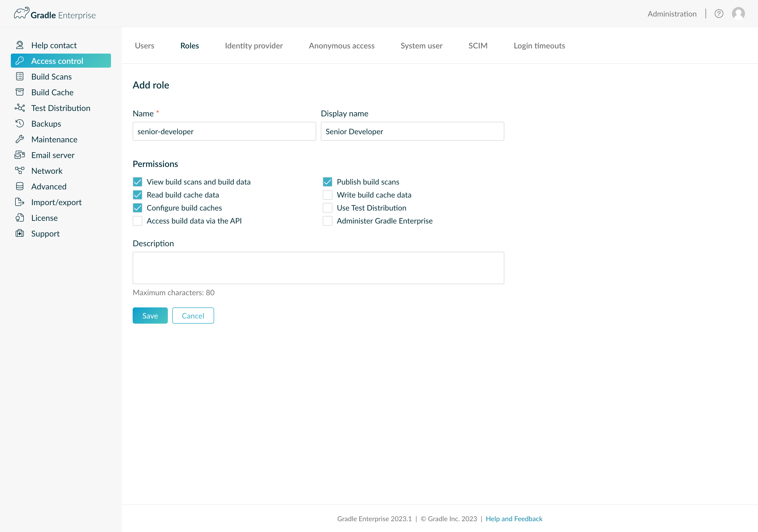Go to Maintenance section label
Viewport: 758px width, 532px height.
(x=54, y=139)
